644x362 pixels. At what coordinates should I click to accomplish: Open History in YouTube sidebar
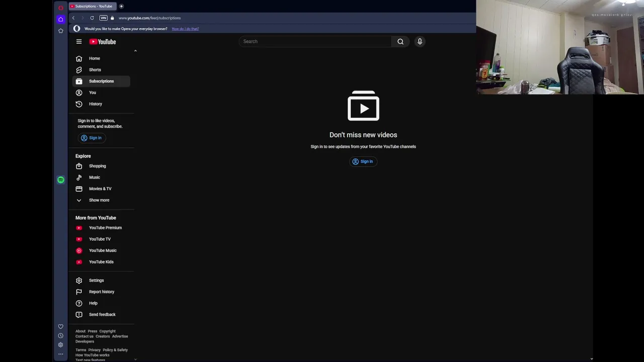click(x=101, y=104)
